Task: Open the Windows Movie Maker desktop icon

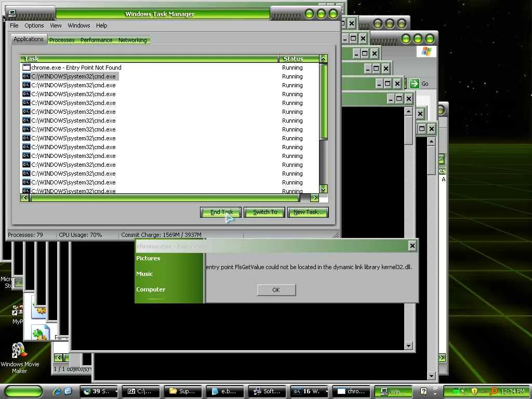Action: click(x=19, y=358)
